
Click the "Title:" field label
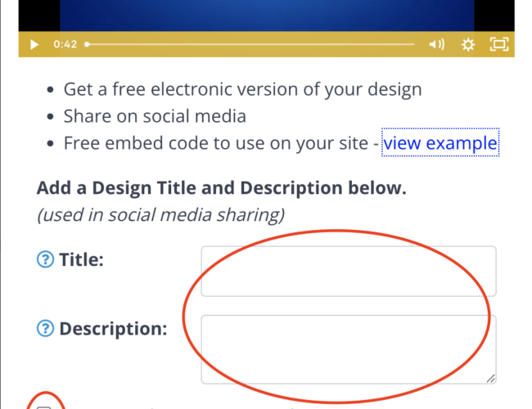click(81, 260)
